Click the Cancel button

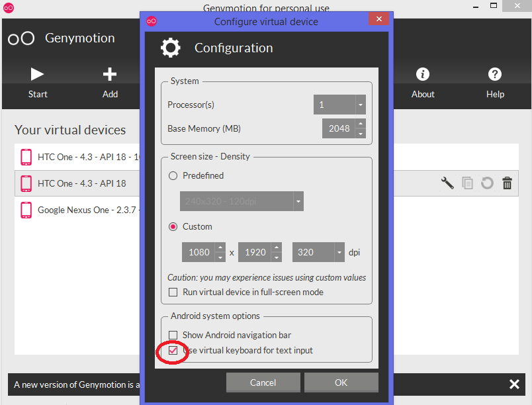pos(263,382)
